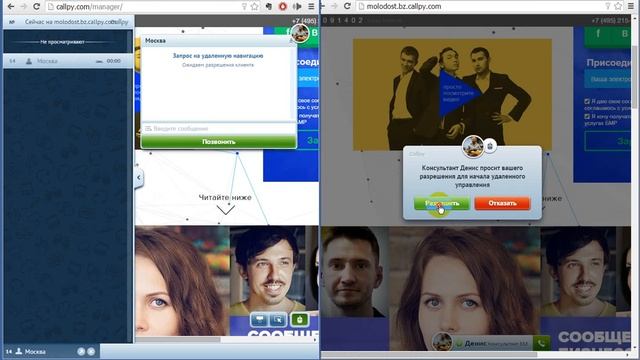640x360 pixels.
Task: Click the Не просматривают section label
Action: point(62,42)
